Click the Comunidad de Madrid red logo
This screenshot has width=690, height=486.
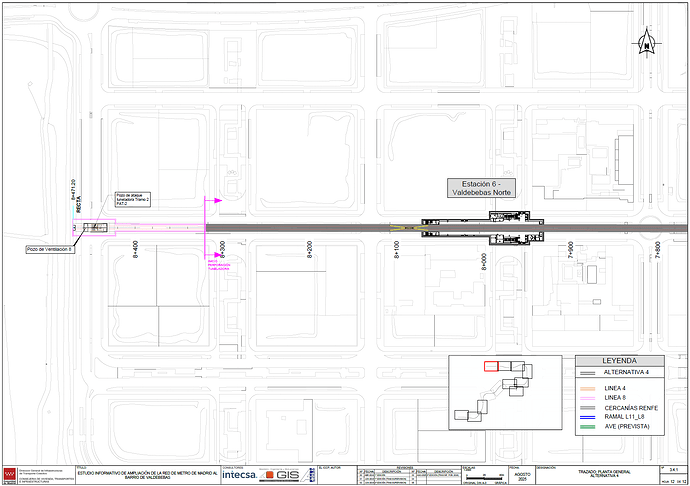[x=10, y=474]
